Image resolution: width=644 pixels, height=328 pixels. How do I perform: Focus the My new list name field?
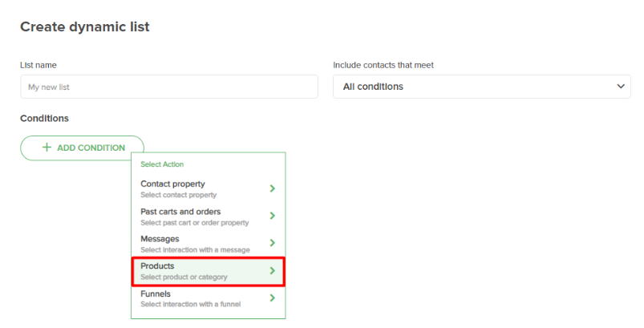point(169,87)
